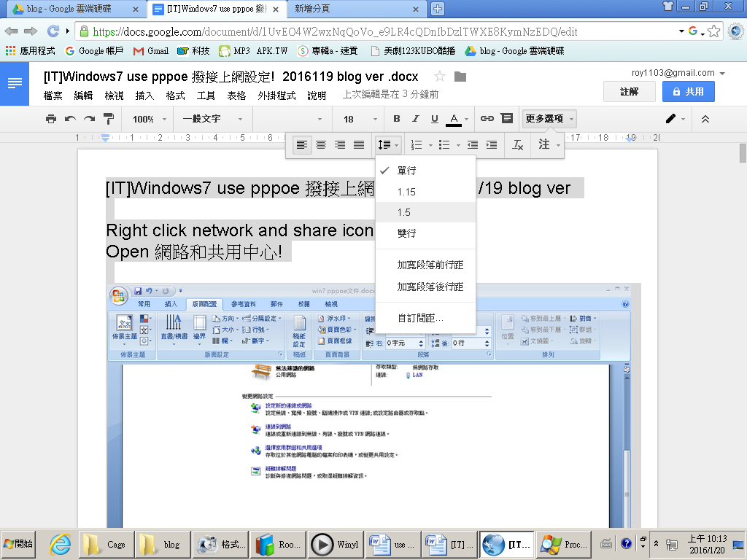Reload the browser page
The height and width of the screenshot is (560, 747).
53,31
